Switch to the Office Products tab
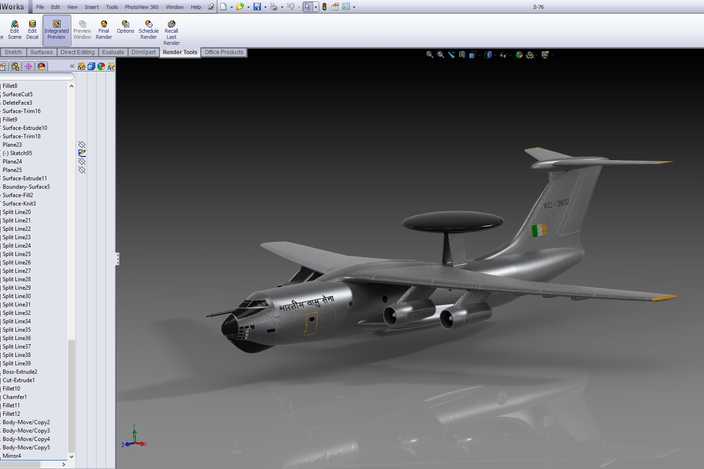Viewport: 704px width, 469px height. click(224, 52)
